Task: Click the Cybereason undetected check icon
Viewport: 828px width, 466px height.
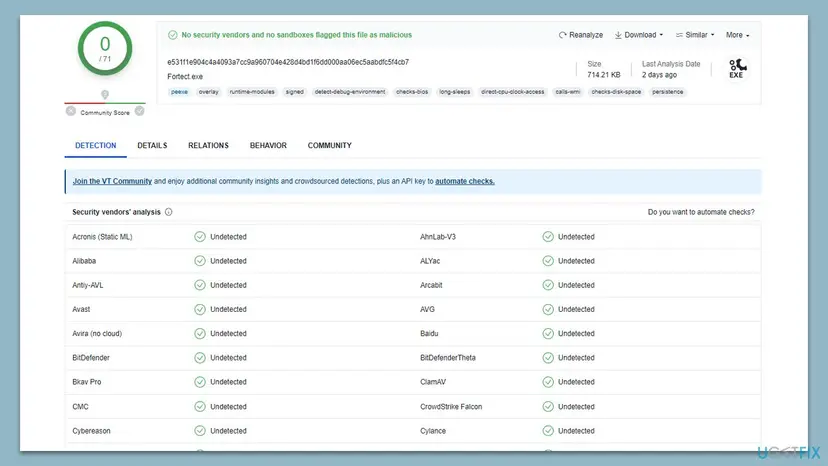Action: click(x=200, y=431)
